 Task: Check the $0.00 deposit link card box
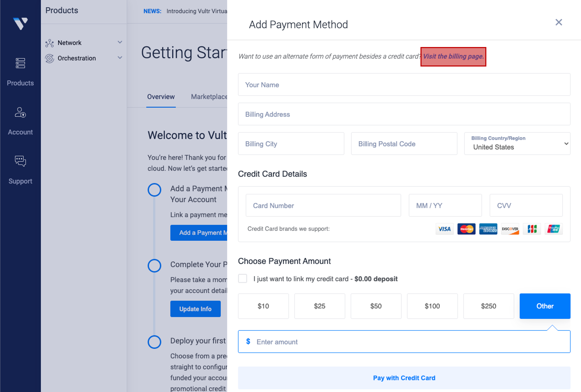(242, 278)
